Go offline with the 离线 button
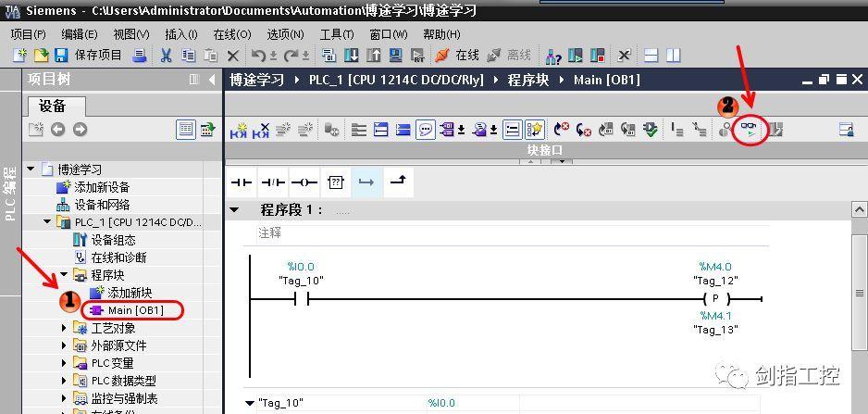The width and height of the screenshot is (868, 414). click(509, 55)
